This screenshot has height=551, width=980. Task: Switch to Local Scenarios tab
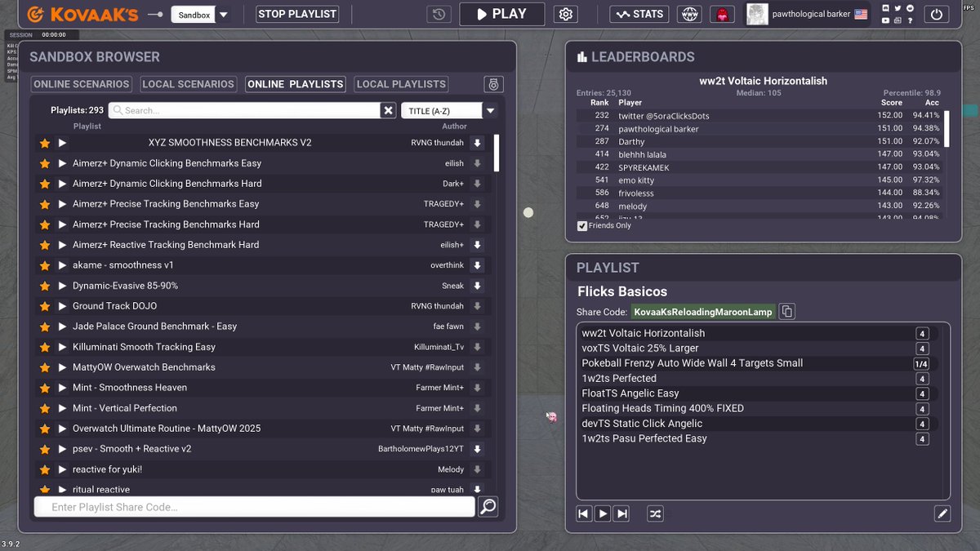188,84
